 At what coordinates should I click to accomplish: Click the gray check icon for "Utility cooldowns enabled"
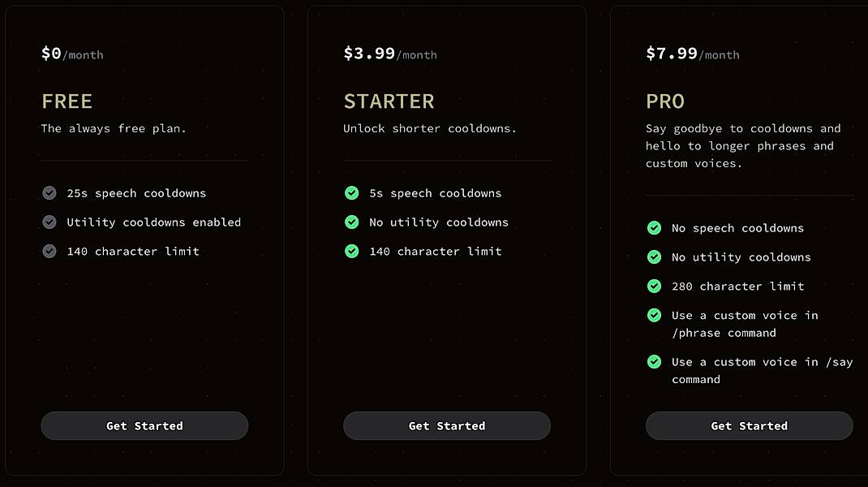(49, 222)
